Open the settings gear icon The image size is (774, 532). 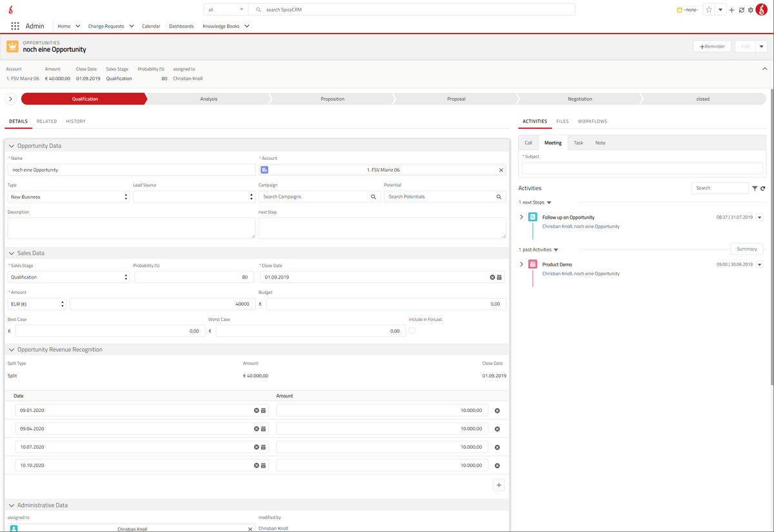pos(750,10)
